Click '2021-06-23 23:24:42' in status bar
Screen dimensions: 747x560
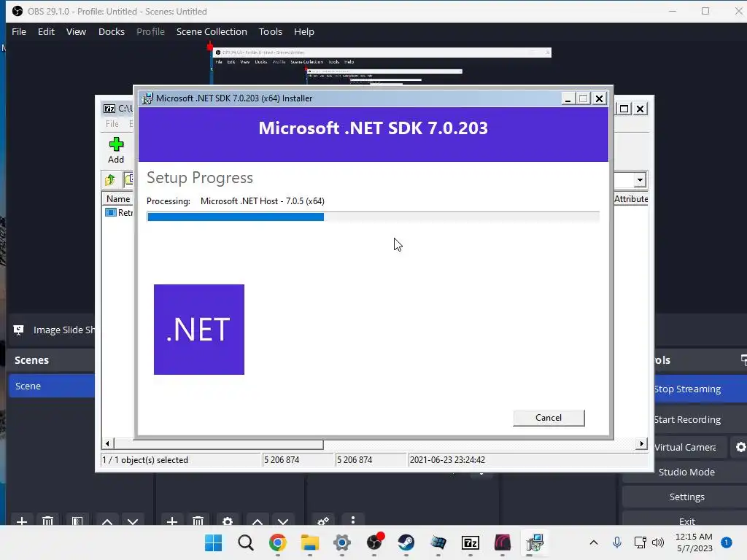pyautogui.click(x=447, y=460)
